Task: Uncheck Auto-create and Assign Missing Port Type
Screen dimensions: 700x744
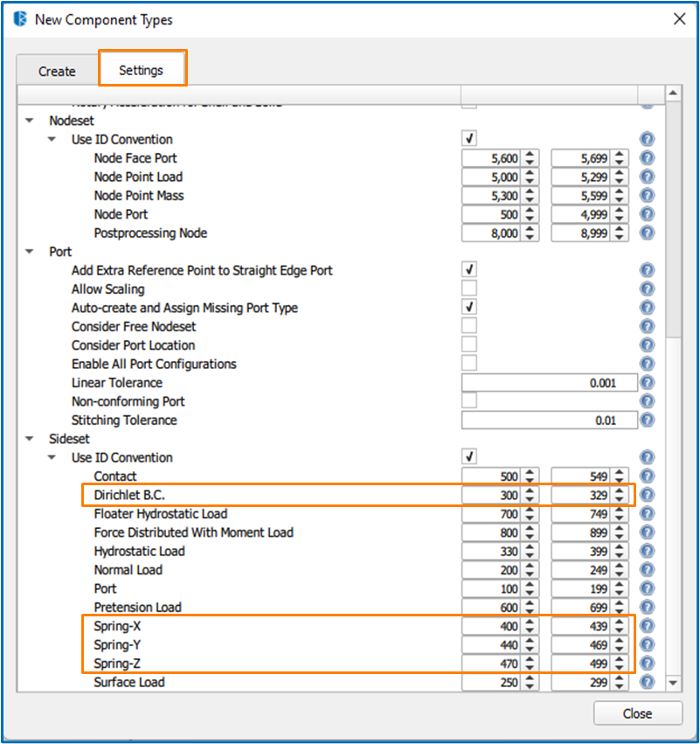Action: click(469, 307)
